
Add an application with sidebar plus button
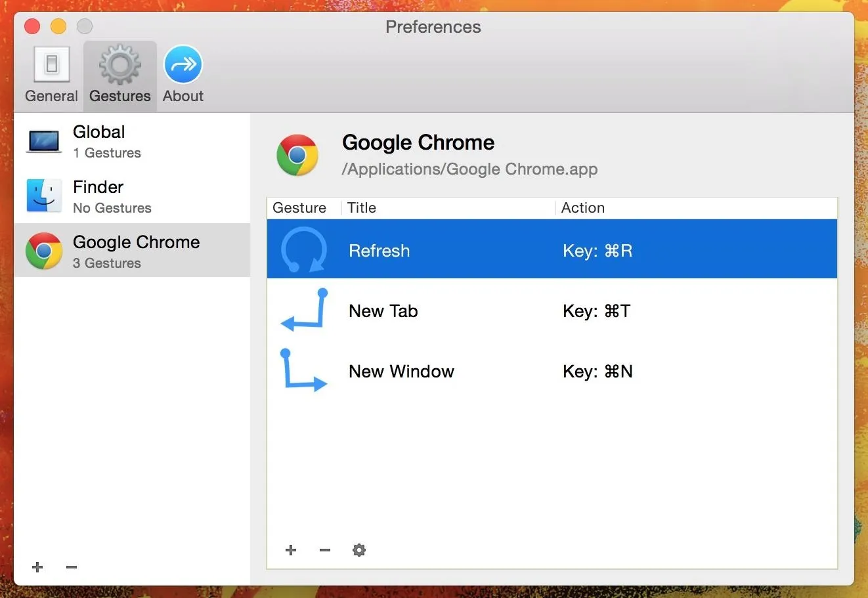coord(37,567)
